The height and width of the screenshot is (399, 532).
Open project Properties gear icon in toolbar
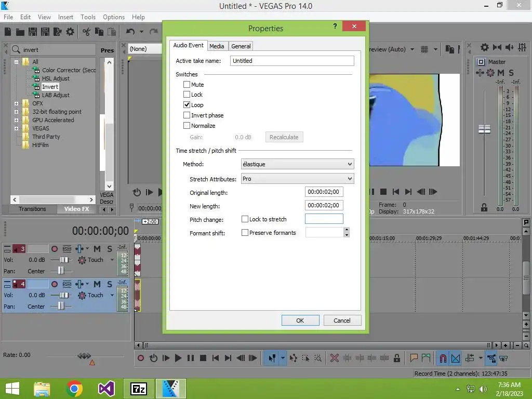click(x=70, y=32)
